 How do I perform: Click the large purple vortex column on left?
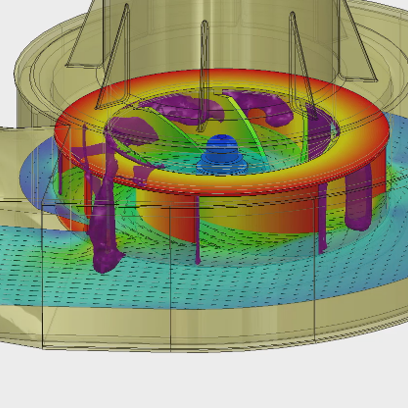point(103,213)
